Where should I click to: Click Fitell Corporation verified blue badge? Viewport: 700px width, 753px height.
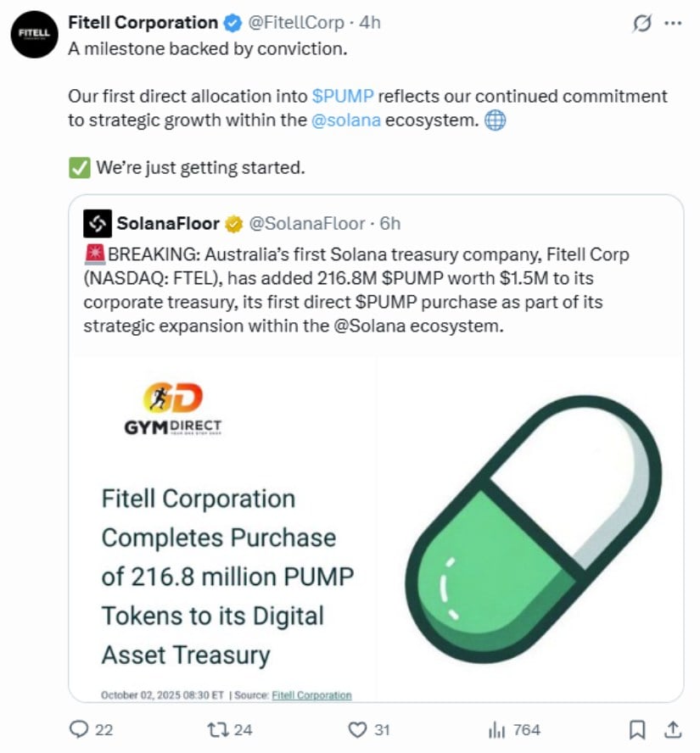tap(232, 23)
